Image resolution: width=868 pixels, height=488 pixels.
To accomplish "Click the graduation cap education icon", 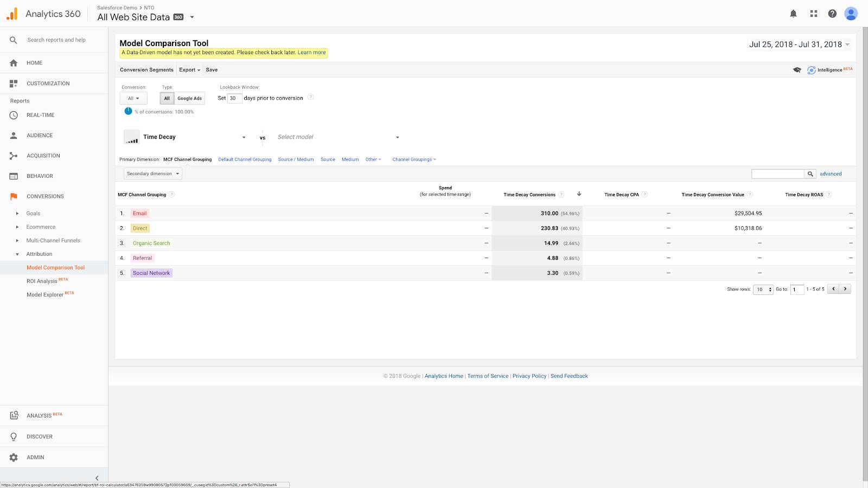I will point(797,70).
